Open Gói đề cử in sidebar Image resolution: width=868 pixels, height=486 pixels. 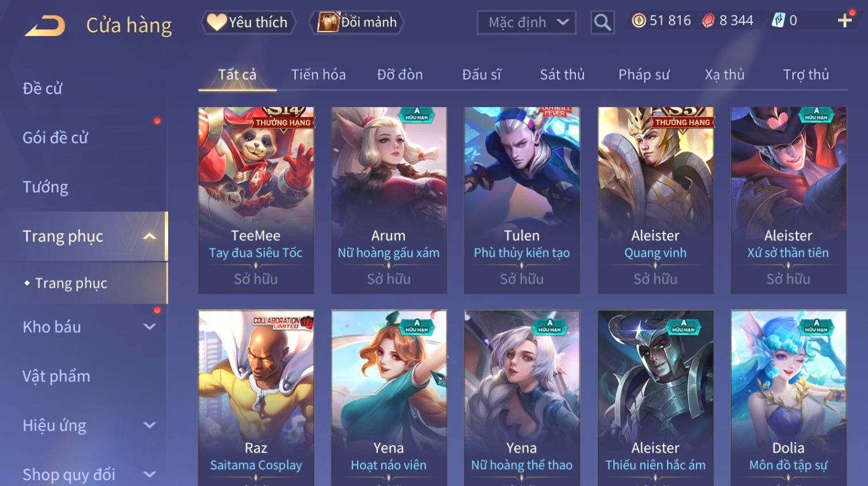coord(55,138)
